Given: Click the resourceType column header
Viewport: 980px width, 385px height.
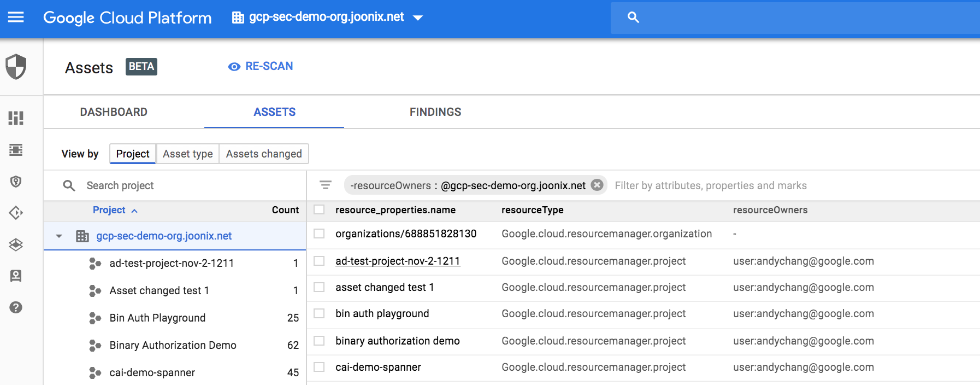Looking at the screenshot, I should (533, 210).
